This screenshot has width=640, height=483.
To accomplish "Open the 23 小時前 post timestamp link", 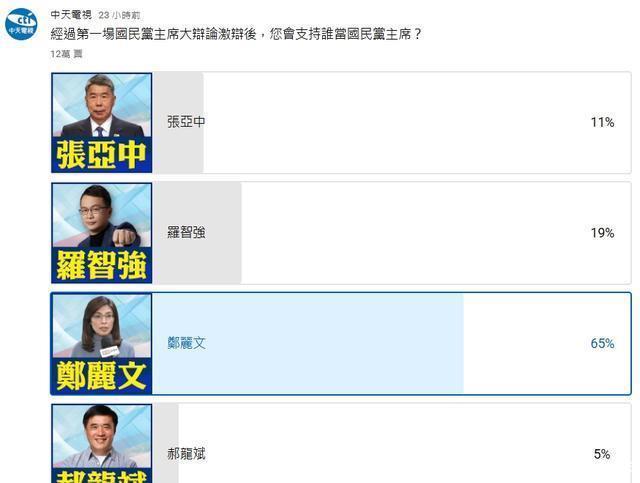I will coord(119,15).
